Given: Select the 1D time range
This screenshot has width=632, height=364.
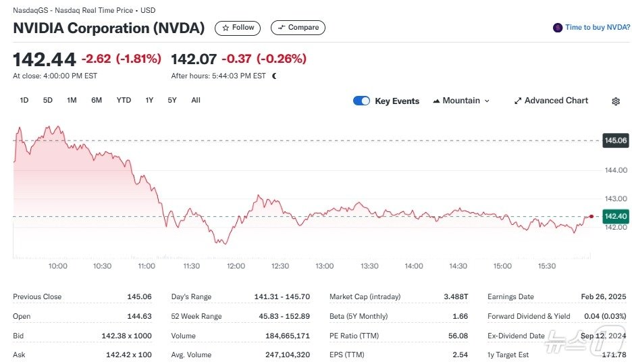Looking at the screenshot, I should (x=24, y=101).
